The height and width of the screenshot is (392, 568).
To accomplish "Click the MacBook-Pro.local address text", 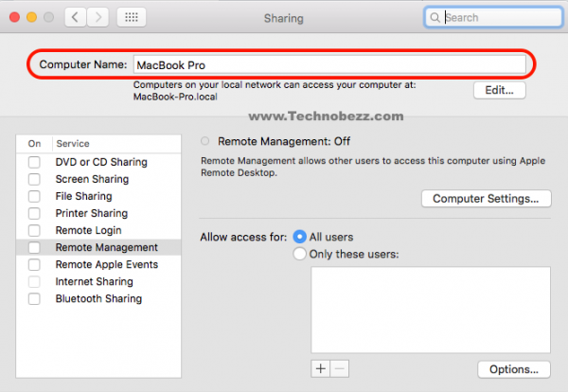I will [175, 97].
